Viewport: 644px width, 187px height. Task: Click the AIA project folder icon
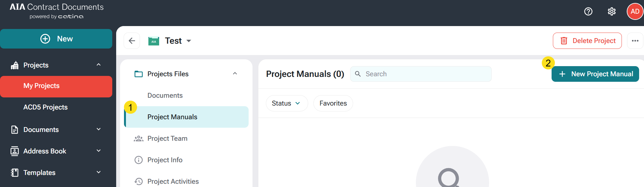point(154,41)
